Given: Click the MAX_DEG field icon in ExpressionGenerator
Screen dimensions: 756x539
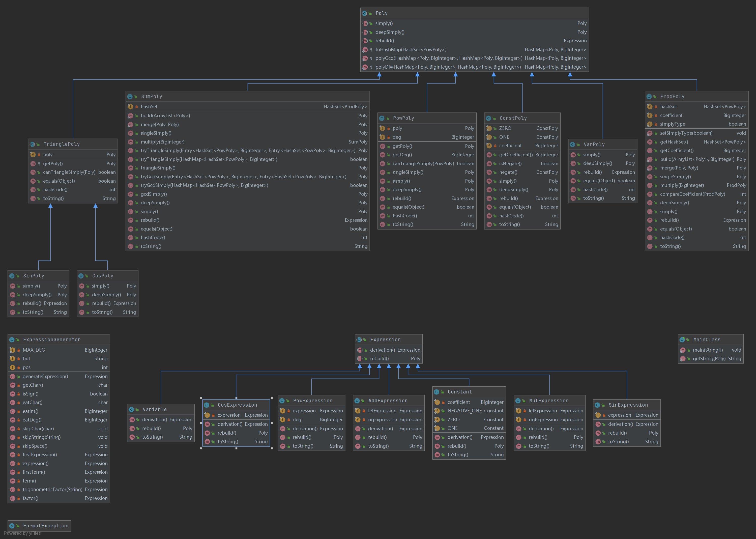Looking at the screenshot, I should tap(12, 350).
